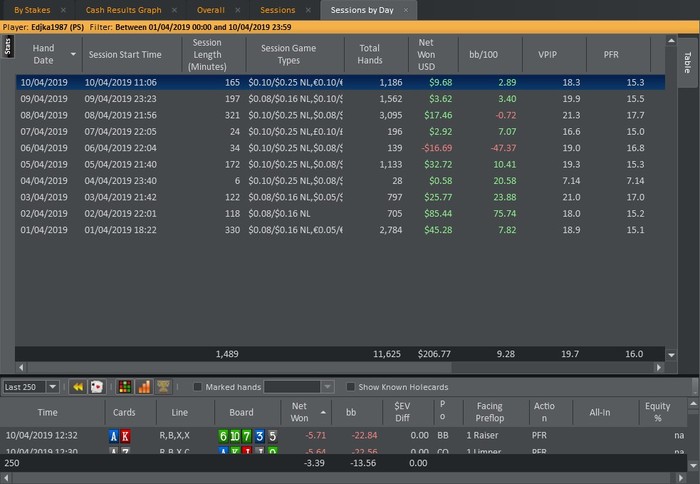
Task: Click the 10/04/2019 12:32 hand row
Action: pyautogui.click(x=343, y=435)
